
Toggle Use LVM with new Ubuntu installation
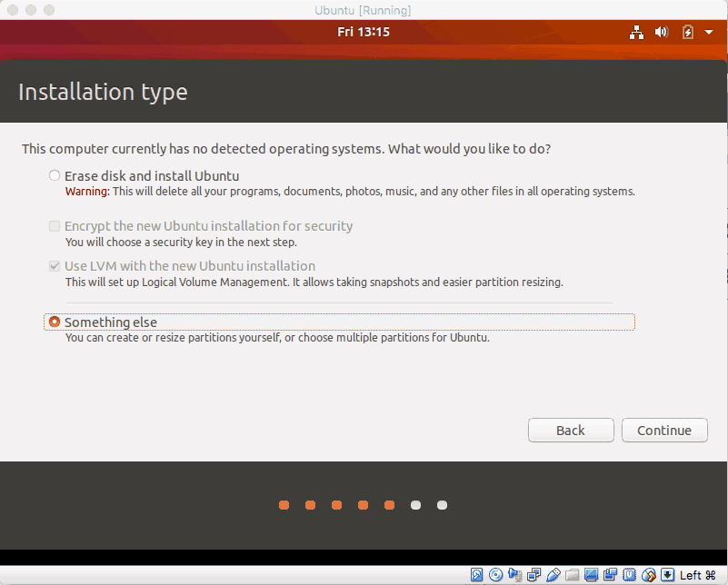pyautogui.click(x=55, y=266)
